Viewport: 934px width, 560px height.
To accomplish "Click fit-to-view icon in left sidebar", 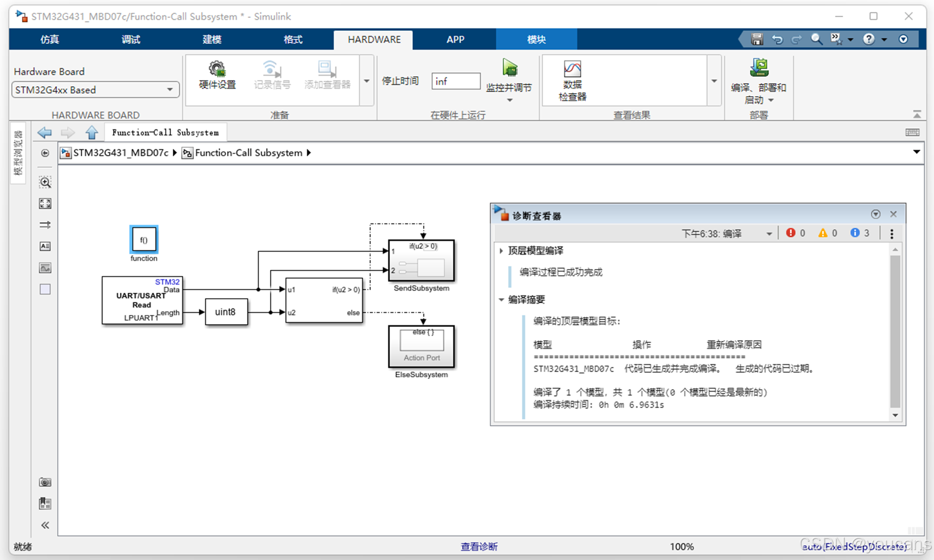I will pos(45,203).
